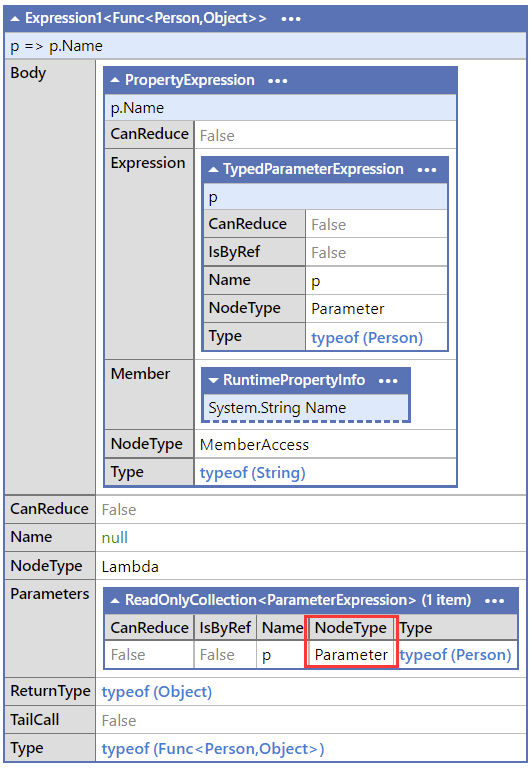Open ellipsis menu next to TypedParameterExpression

tap(427, 170)
